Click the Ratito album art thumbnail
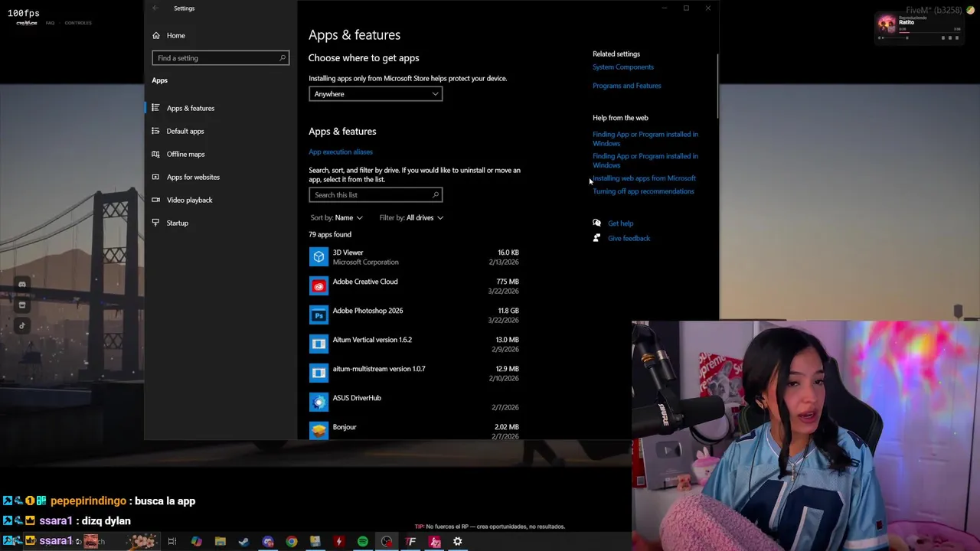Screen dimensions: 980x551 [887, 24]
